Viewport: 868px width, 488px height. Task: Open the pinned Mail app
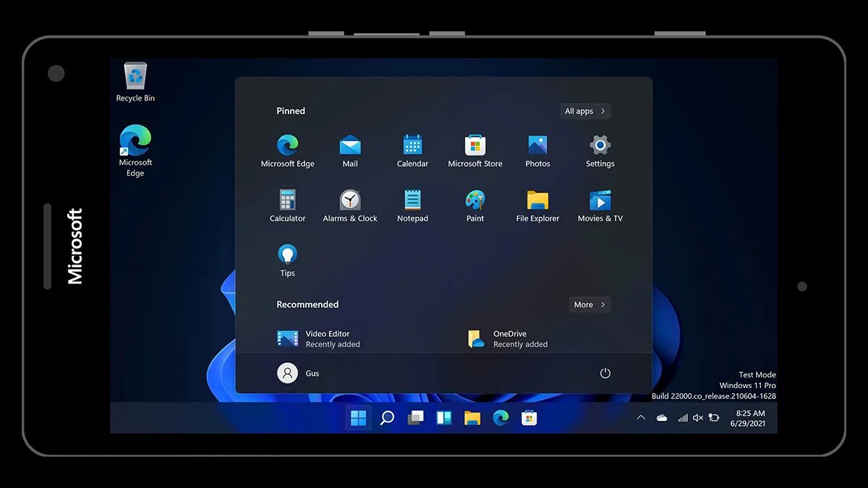point(350,151)
